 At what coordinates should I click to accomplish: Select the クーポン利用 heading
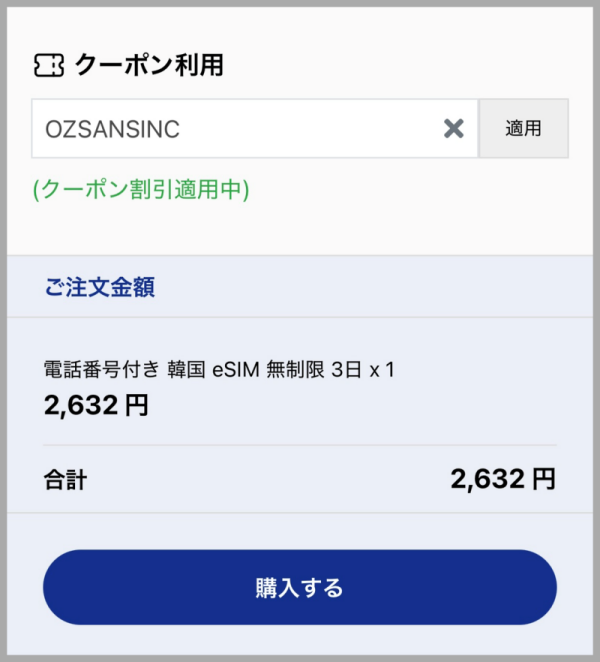(149, 65)
